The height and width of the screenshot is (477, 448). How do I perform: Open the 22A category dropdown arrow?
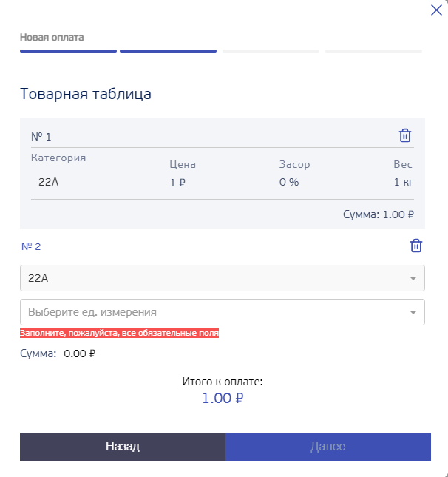click(x=413, y=278)
